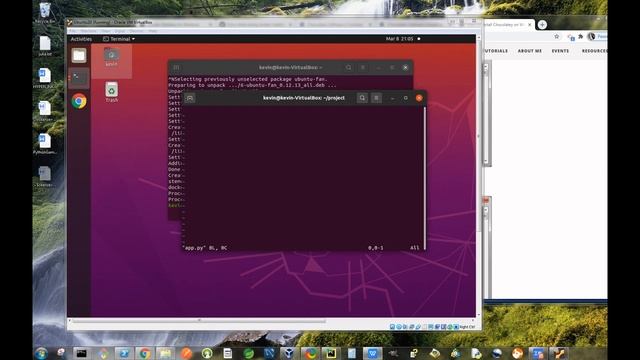Open Files from the Ubuntu dock
Viewport: 640px width, 360px height.
79,56
